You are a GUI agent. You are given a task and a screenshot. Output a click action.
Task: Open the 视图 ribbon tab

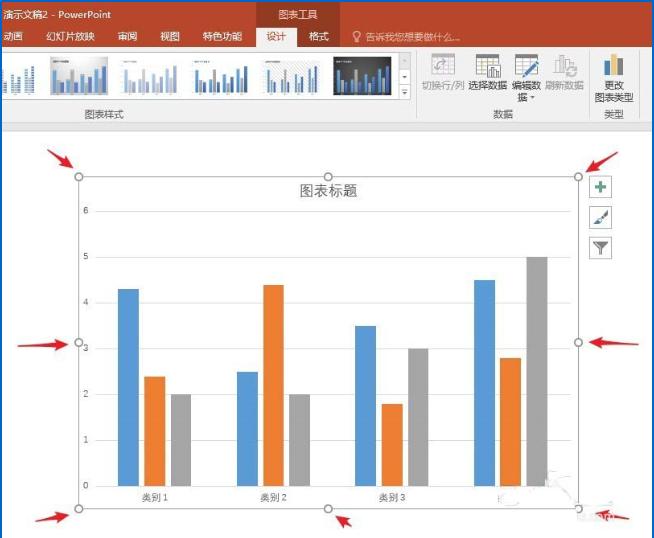pos(170,37)
